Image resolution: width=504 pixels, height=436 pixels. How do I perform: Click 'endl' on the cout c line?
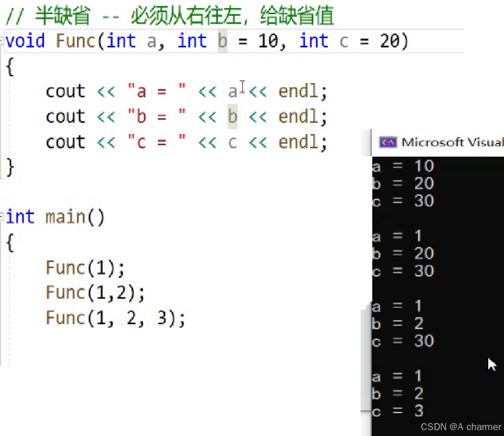click(x=298, y=142)
